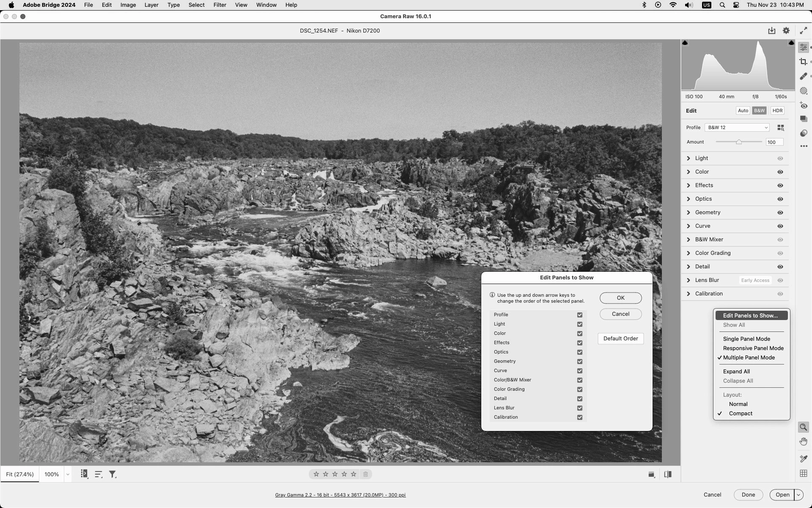Toggle the grid overlay icon
812x508 pixels.
pos(803,473)
